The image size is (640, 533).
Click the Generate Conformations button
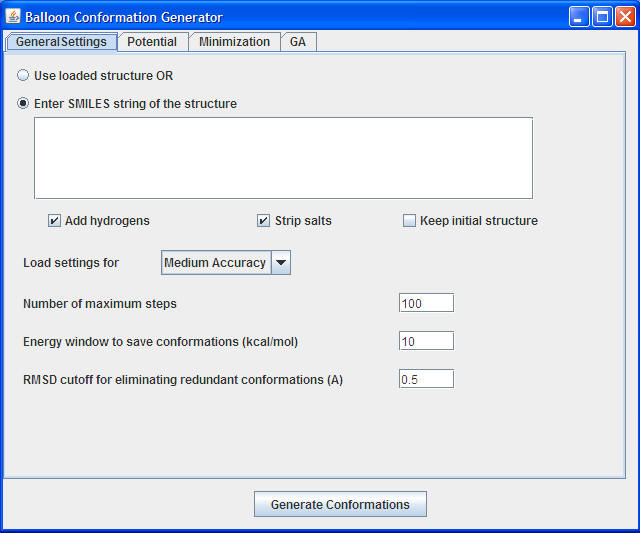(340, 504)
